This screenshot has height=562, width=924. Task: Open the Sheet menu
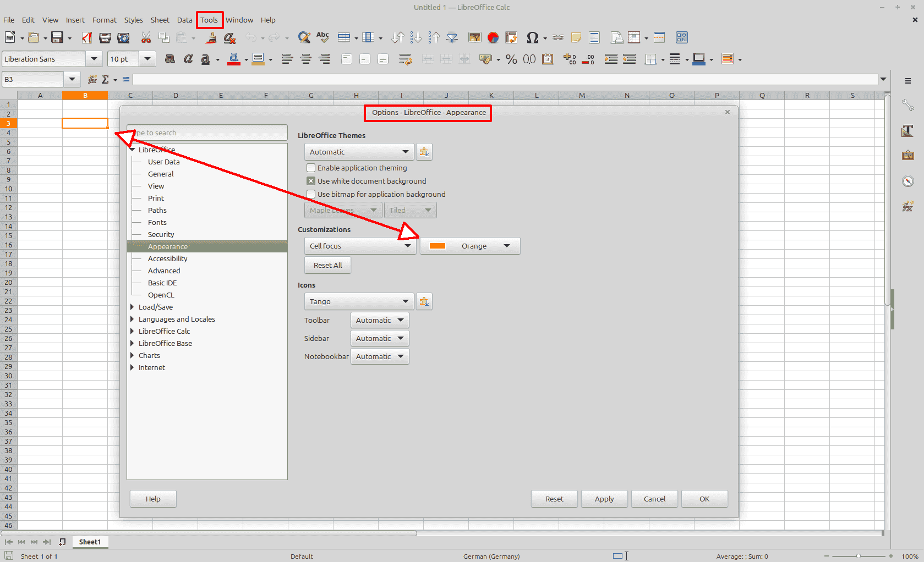point(160,20)
